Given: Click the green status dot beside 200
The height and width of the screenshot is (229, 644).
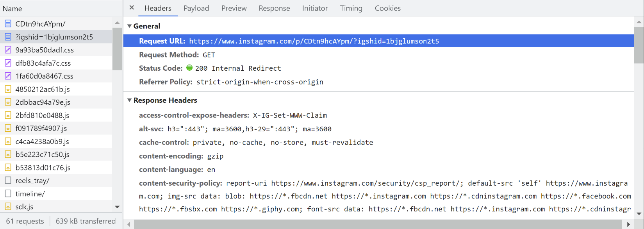Looking at the screenshot, I should (x=190, y=68).
